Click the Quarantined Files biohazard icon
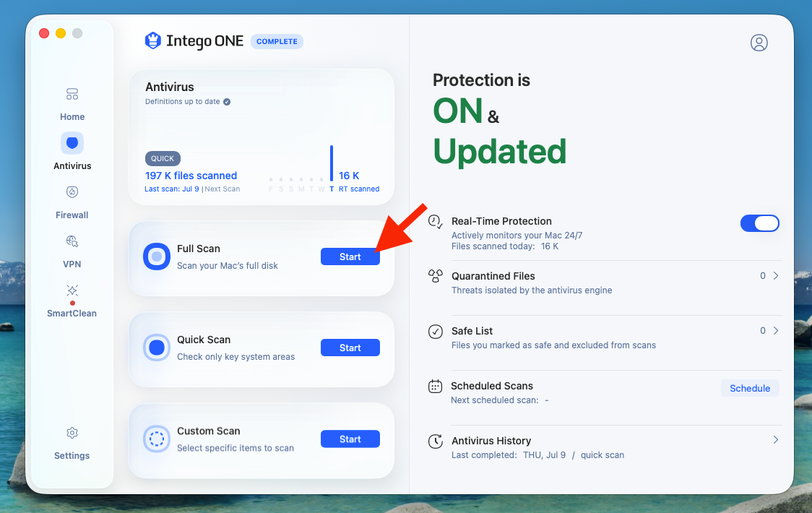The width and height of the screenshot is (812, 513). [x=436, y=276]
